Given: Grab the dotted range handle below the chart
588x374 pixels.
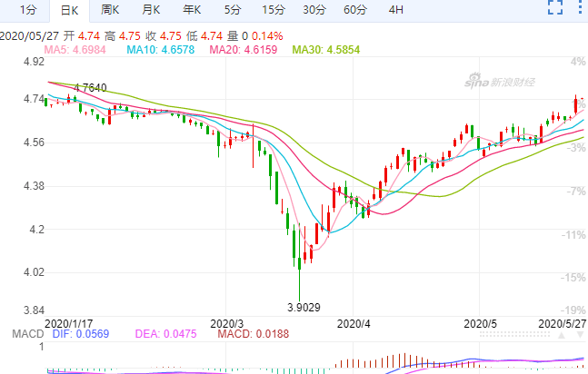Looking at the screenshot, I should (x=514, y=334).
